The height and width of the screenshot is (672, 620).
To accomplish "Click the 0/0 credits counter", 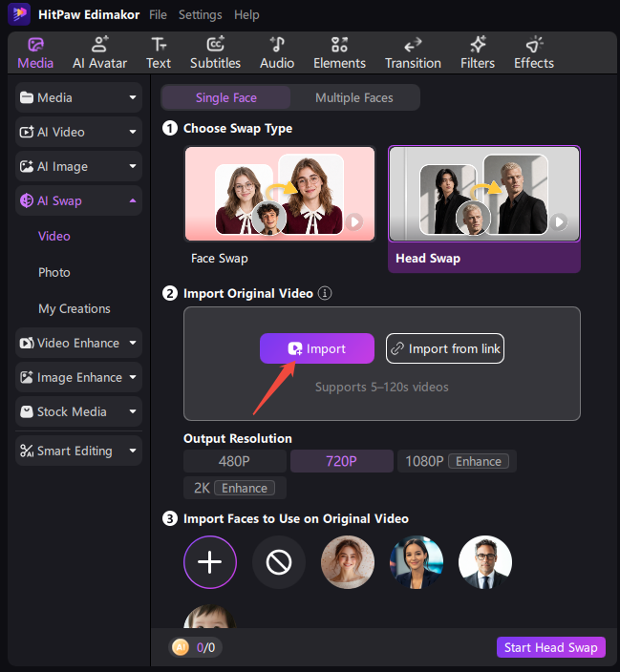I will pyautogui.click(x=206, y=647).
